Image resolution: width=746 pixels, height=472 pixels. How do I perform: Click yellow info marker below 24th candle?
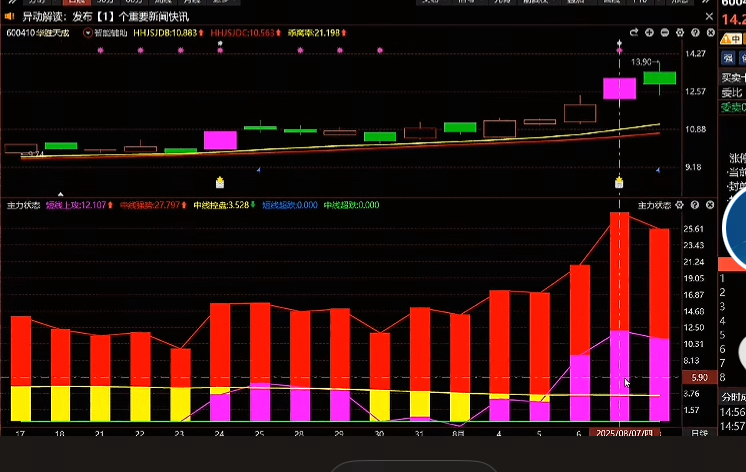(220, 182)
